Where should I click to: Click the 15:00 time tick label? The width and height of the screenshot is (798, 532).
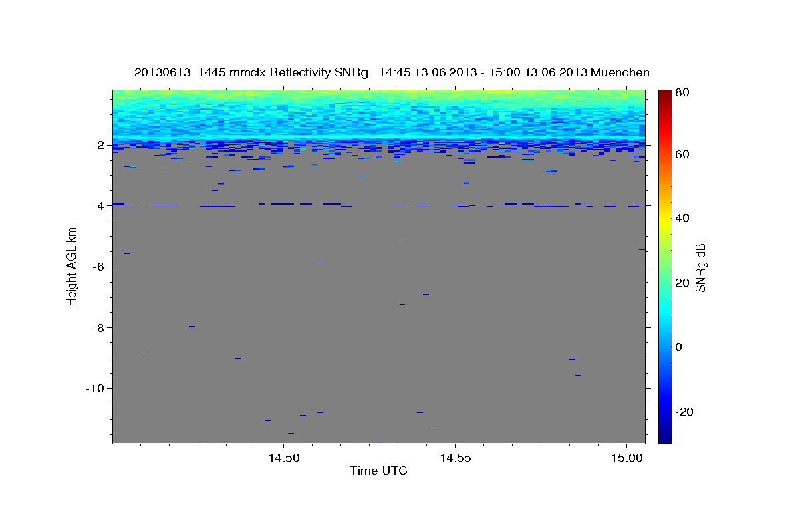click(x=626, y=458)
